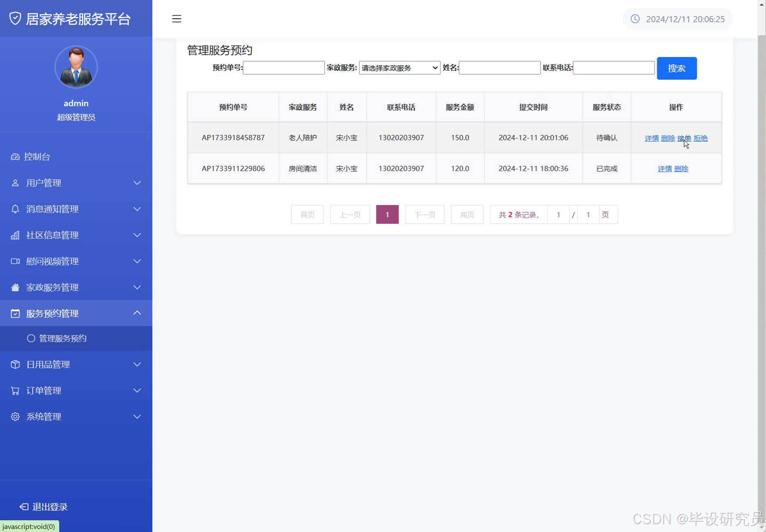Click the 首页 pagination button
This screenshot has height=532, width=766.
click(x=307, y=215)
